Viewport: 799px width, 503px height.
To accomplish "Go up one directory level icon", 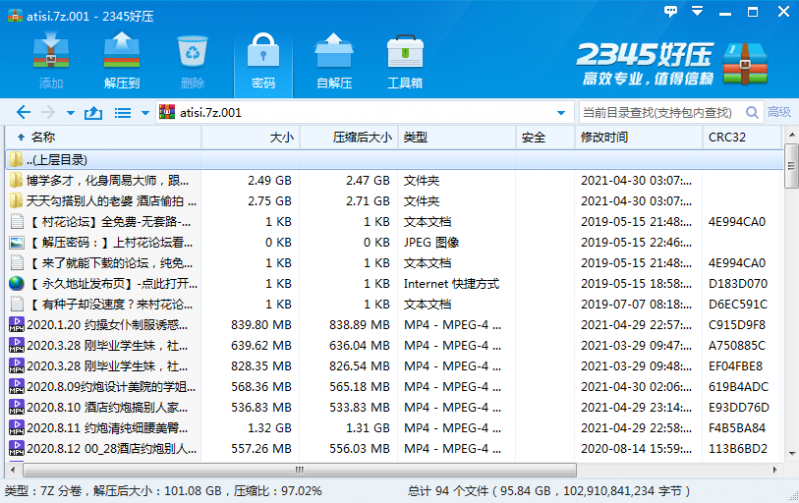I will click(x=94, y=113).
